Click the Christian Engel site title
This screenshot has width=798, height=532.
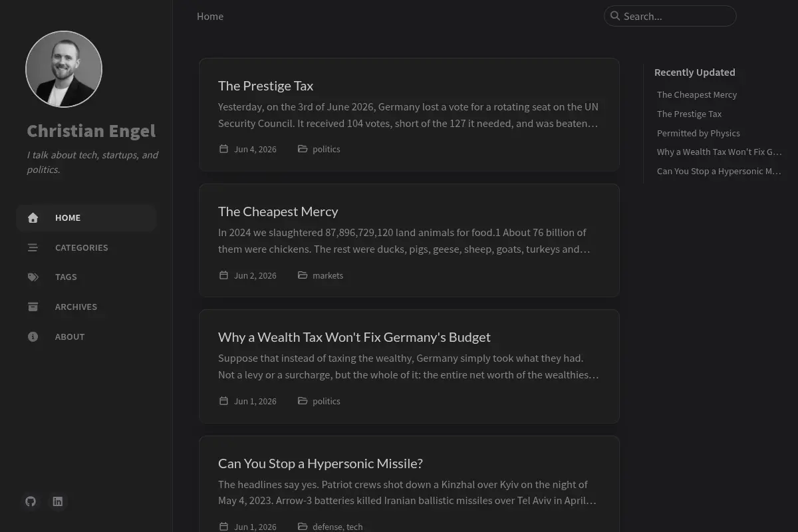pyautogui.click(x=91, y=130)
